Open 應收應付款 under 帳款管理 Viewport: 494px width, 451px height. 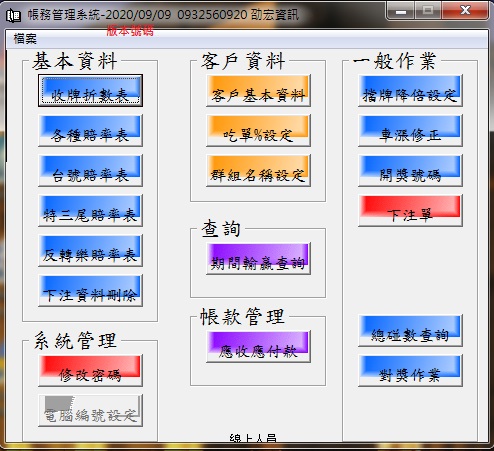pos(258,347)
